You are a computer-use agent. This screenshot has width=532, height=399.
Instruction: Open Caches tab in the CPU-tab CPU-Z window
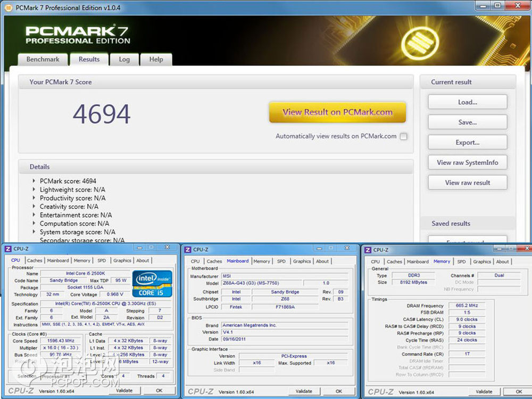(x=35, y=261)
